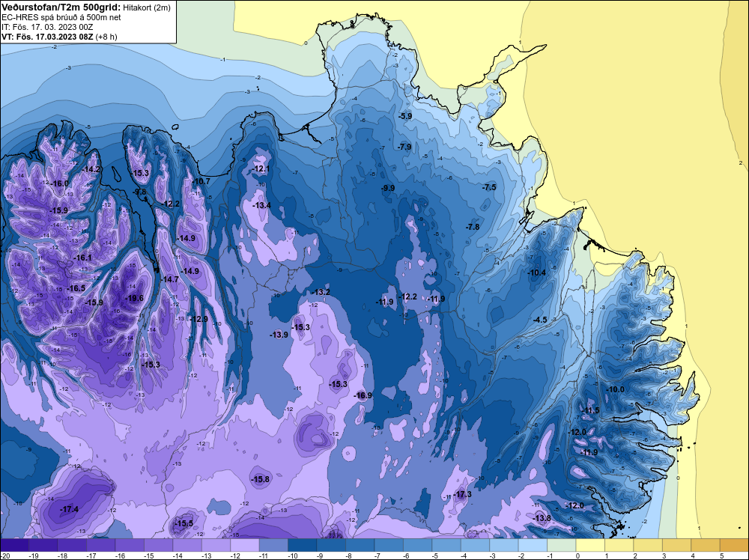The height and width of the screenshot is (560, 749).
Task: Click the -16.1 temperature label
Action: pos(82,258)
